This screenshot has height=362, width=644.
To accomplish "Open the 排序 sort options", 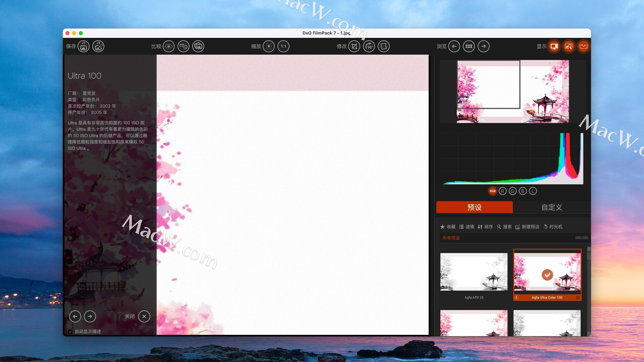I will (485, 227).
